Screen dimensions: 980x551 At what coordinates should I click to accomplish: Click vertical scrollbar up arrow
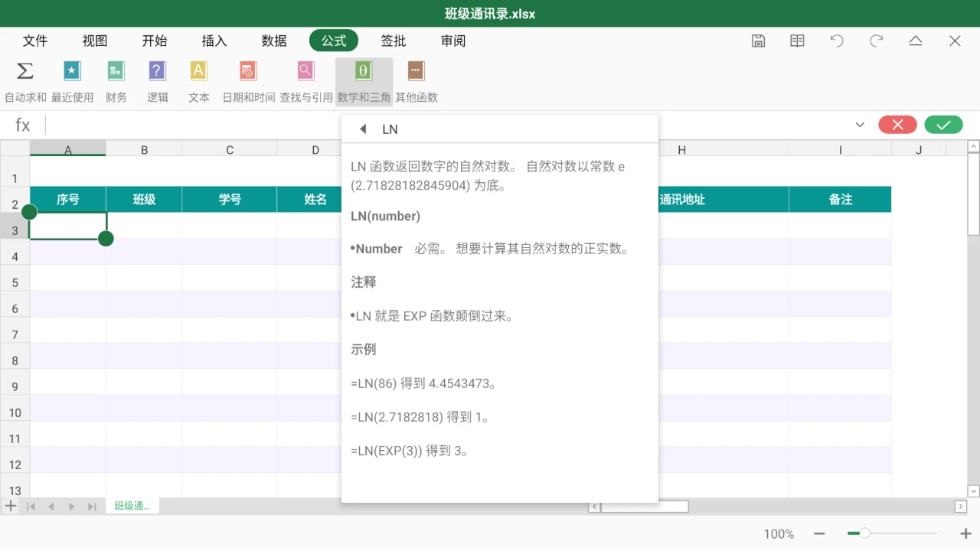tap(974, 146)
